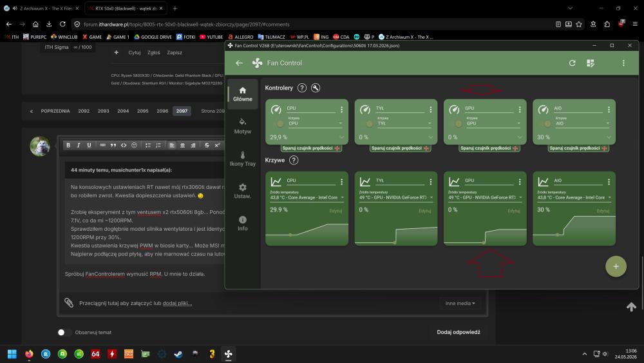Image resolution: width=644 pixels, height=363 pixels.
Task: Open Steam from the Windows taskbar
Action: (178, 353)
